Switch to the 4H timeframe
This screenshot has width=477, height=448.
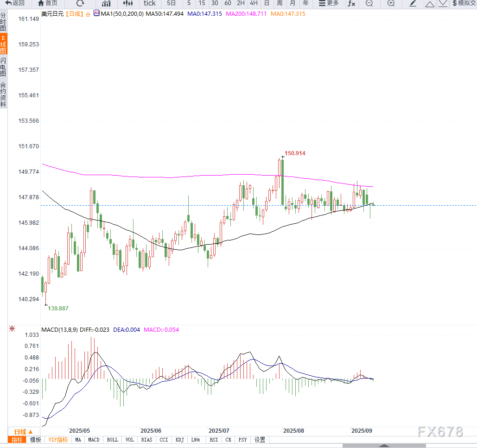(254, 3)
